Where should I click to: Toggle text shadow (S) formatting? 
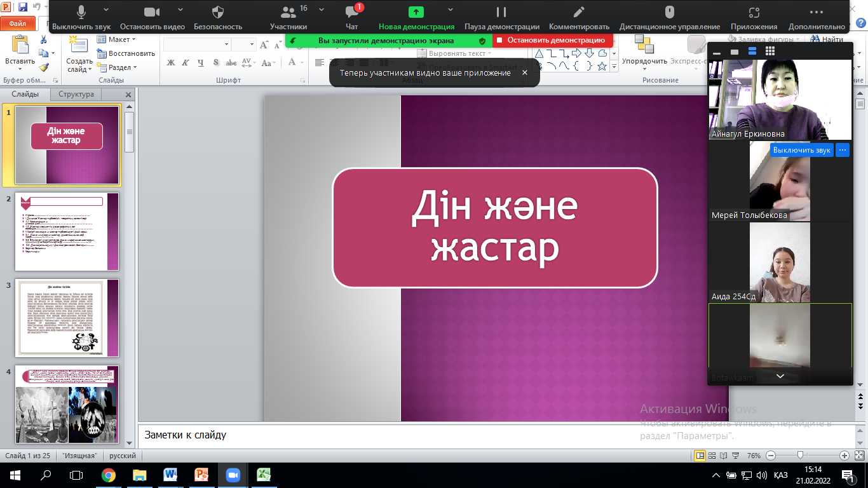click(x=216, y=62)
